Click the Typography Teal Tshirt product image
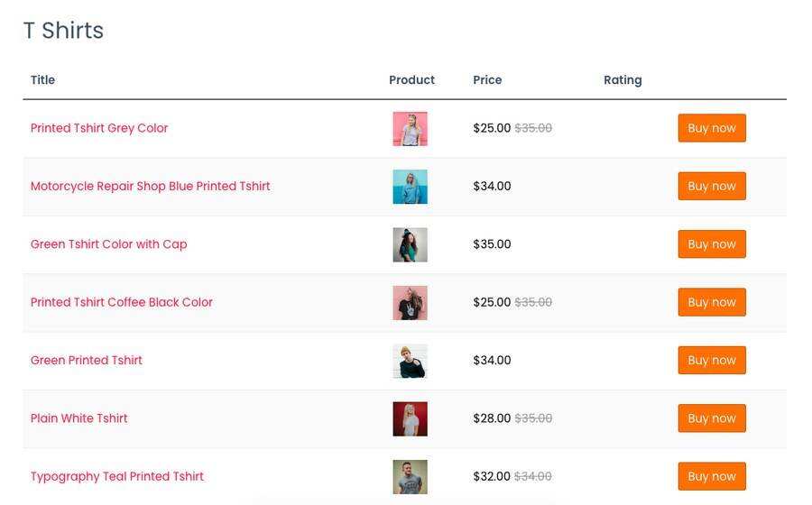Screen dimensions: 812x505 (410, 476)
